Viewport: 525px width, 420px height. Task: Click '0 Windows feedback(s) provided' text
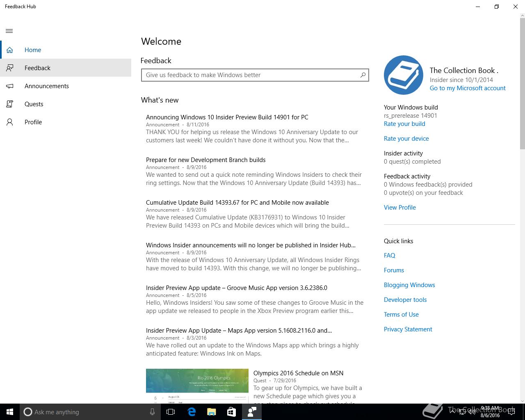[428, 185]
